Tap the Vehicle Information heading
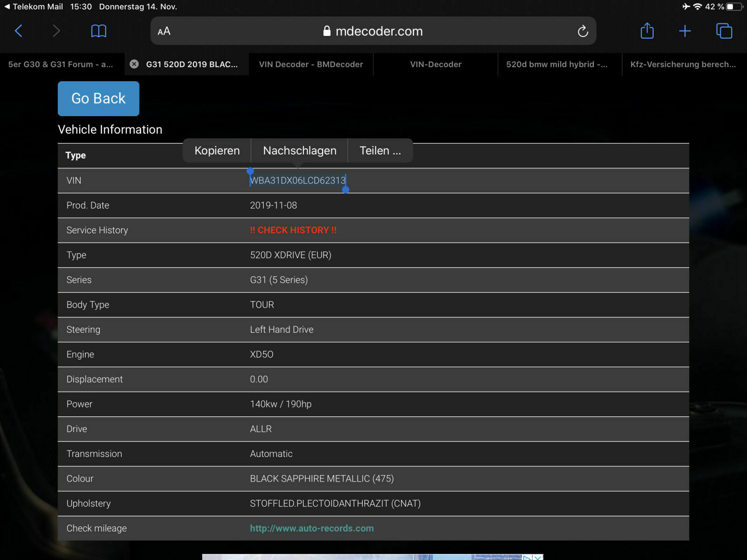 (x=110, y=130)
